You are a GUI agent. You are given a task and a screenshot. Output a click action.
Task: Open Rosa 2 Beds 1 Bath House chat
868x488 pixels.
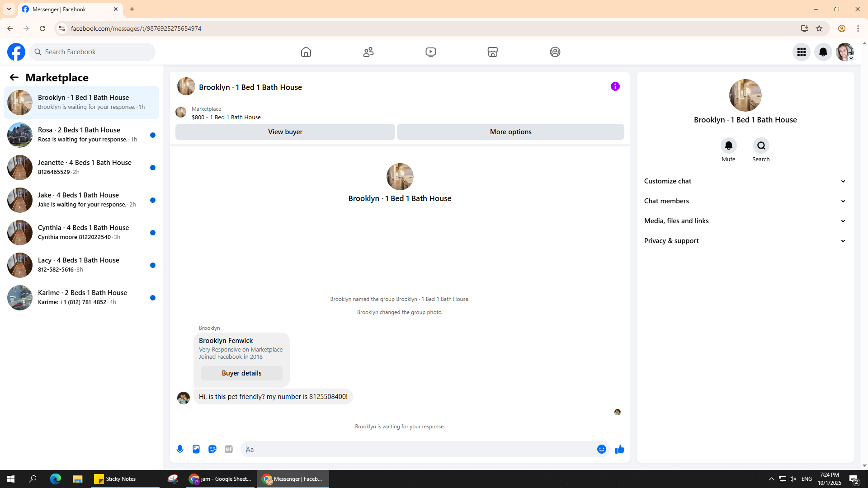(x=81, y=135)
